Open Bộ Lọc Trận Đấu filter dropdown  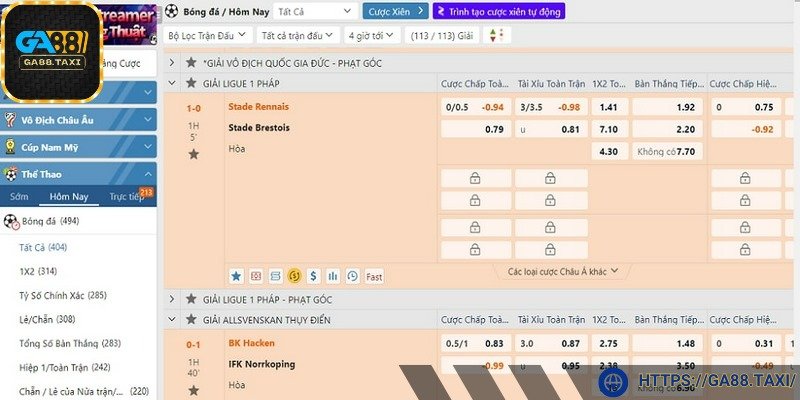207,35
